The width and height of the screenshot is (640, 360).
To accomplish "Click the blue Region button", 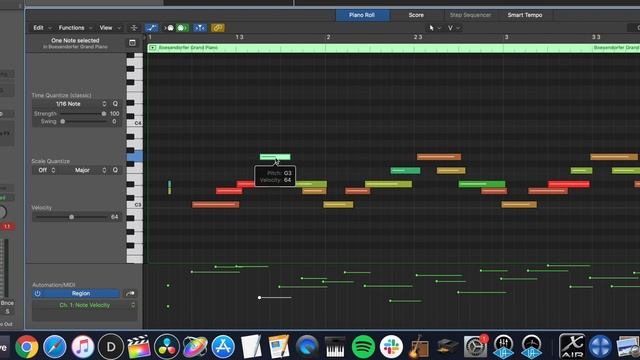I will (x=81, y=293).
